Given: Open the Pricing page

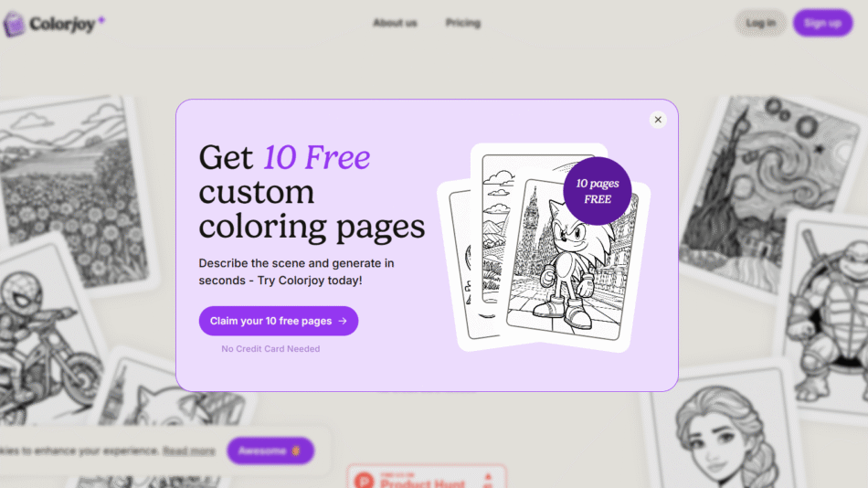Looking at the screenshot, I should click(463, 23).
